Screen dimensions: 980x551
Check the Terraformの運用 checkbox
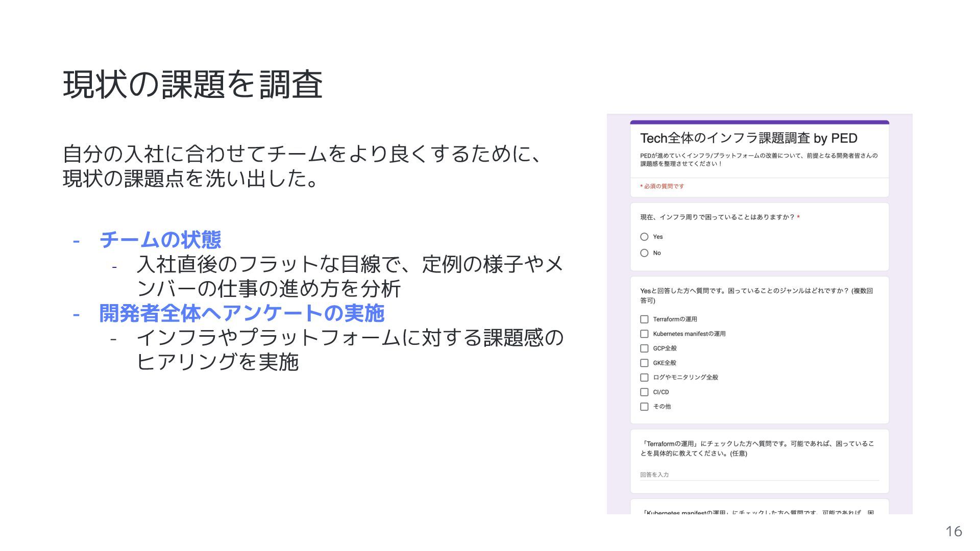click(644, 319)
